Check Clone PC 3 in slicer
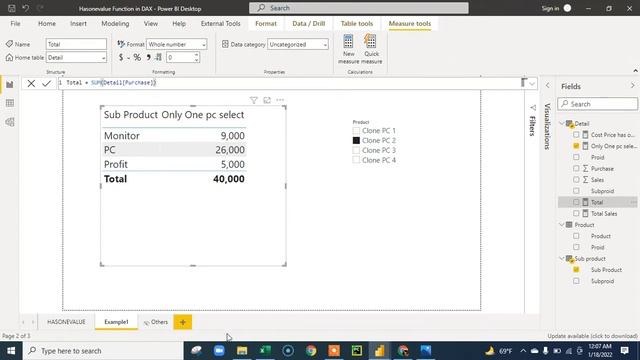This screenshot has height=360, width=640. pyautogui.click(x=356, y=150)
